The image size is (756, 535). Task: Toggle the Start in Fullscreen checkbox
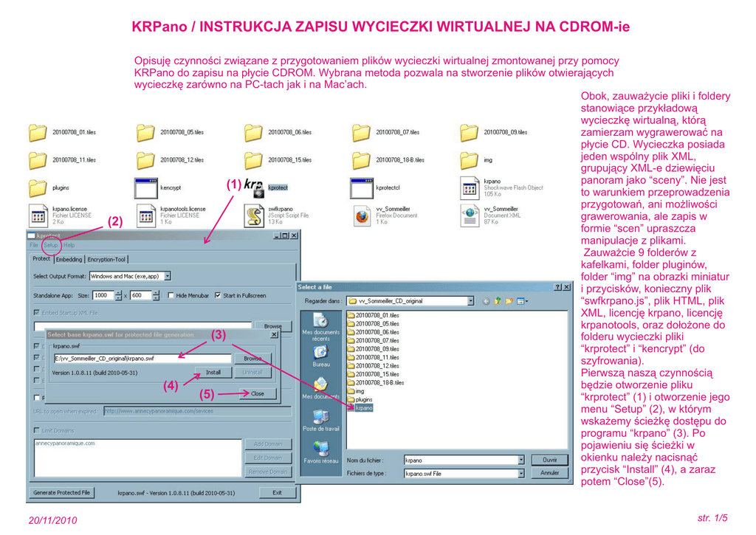pos(217,295)
